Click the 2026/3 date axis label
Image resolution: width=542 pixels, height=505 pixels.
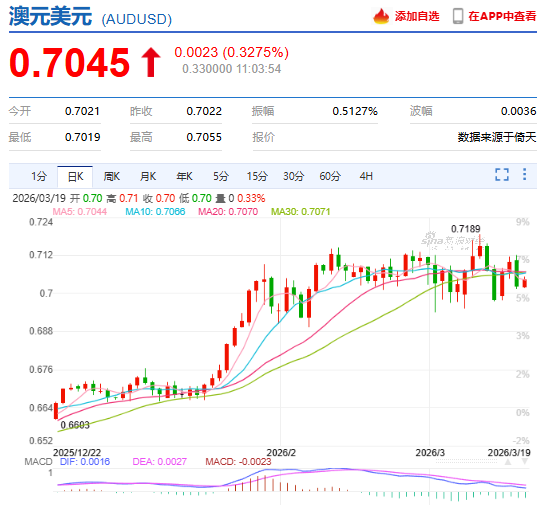(x=430, y=452)
